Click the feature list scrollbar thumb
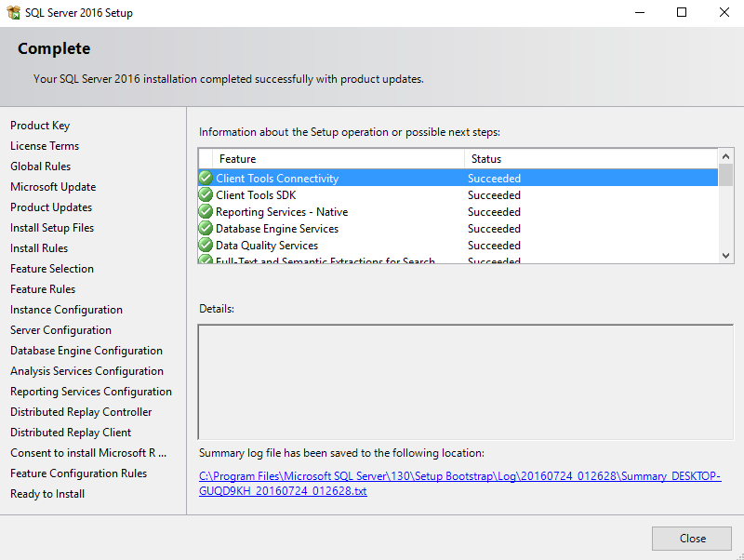 pos(725,176)
